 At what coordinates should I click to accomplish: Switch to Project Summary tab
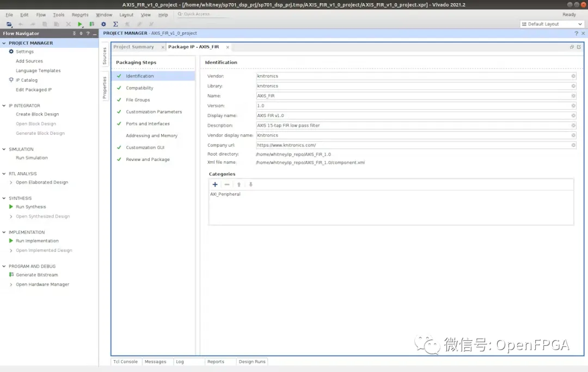click(x=133, y=47)
